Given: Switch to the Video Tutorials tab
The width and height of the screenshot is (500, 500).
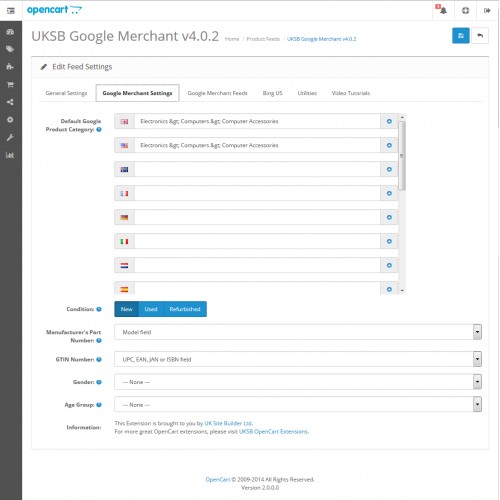Looking at the screenshot, I should (x=351, y=93).
